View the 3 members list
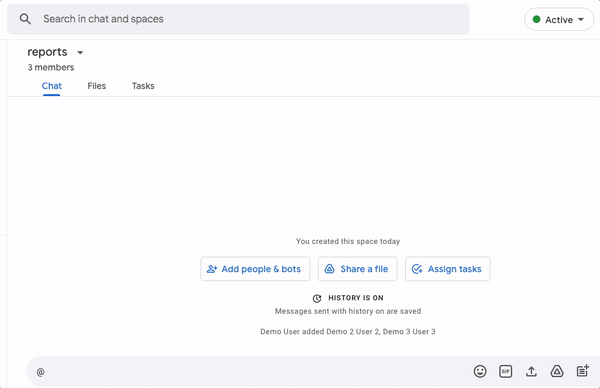 [x=51, y=67]
